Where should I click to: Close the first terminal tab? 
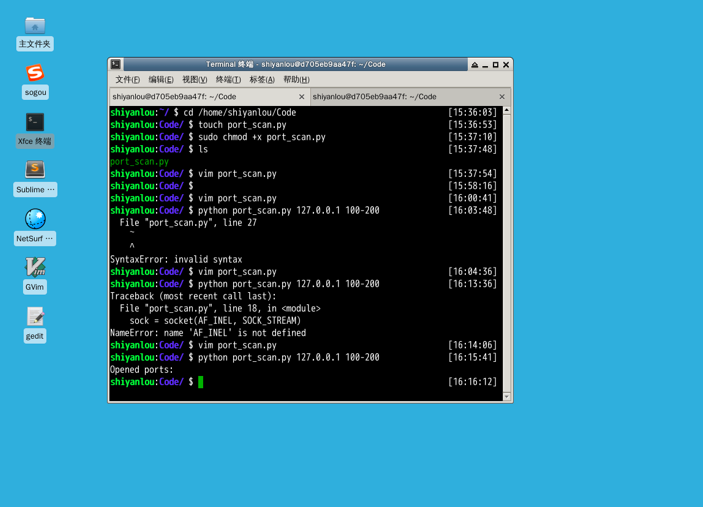[302, 97]
